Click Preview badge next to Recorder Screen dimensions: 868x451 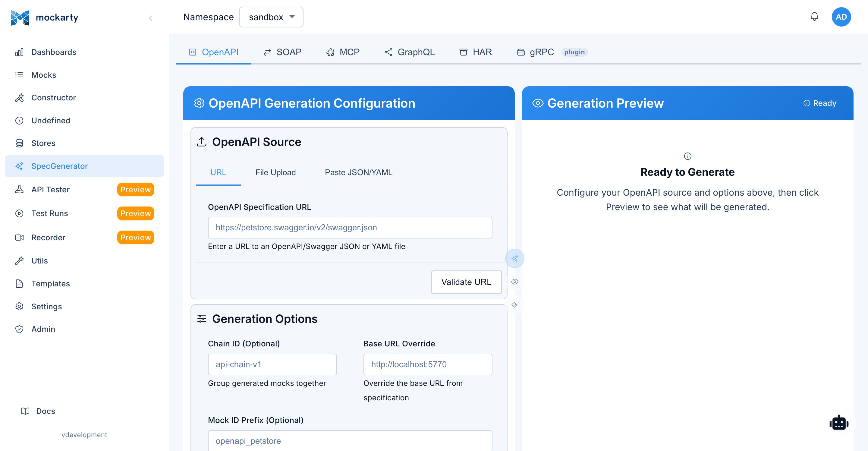(135, 238)
